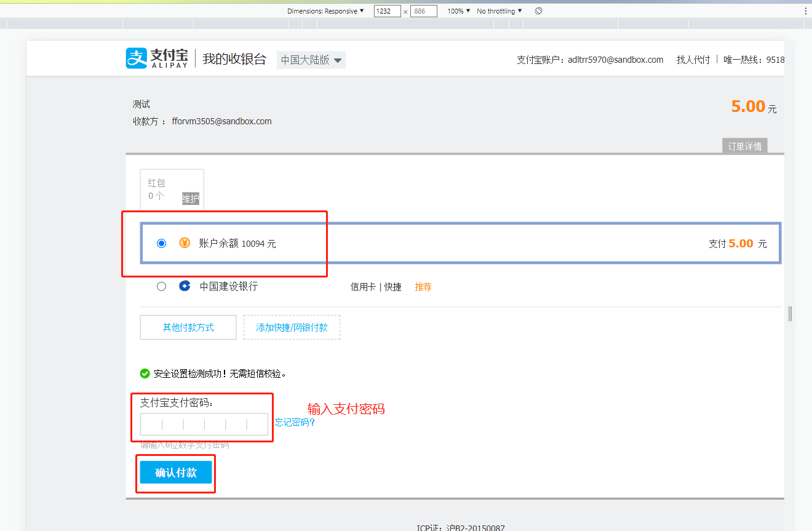Click the viewport resize handle on right edge
This screenshot has width=812, height=531.
(790, 314)
